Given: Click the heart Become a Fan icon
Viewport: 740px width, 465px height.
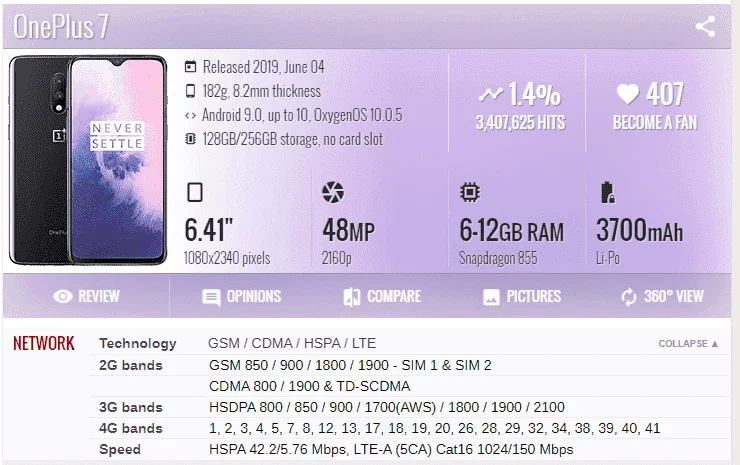Looking at the screenshot, I should [x=628, y=93].
